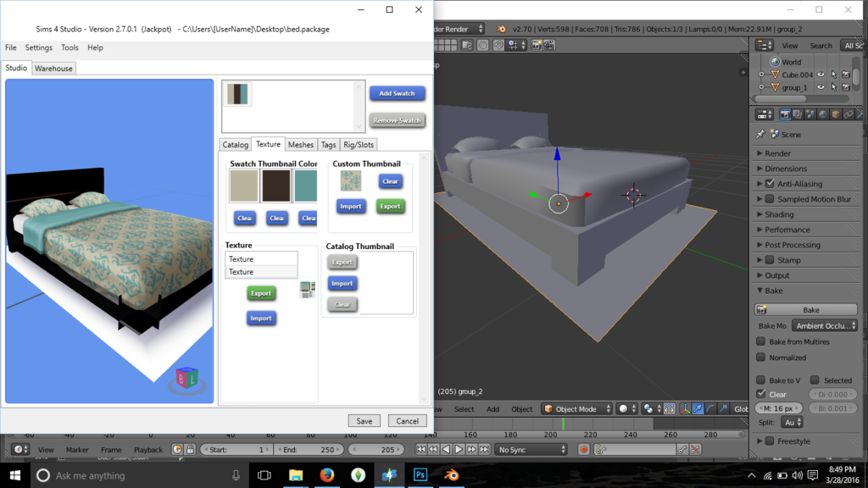Select the translate manipulator arrow icon
The image size is (868, 488).
coord(698,409)
